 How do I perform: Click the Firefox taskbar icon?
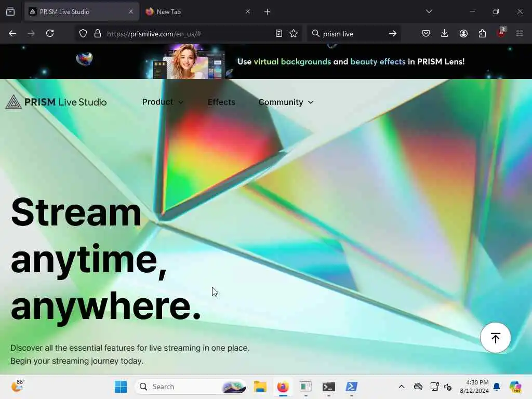[283, 387]
